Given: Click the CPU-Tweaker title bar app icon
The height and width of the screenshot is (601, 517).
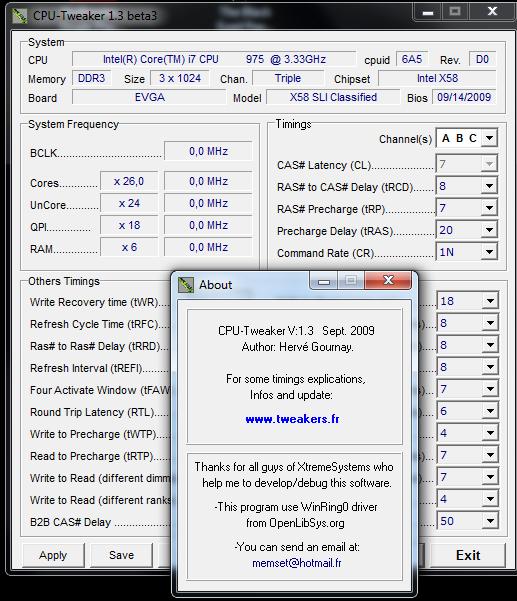Looking at the screenshot, I should [20, 16].
